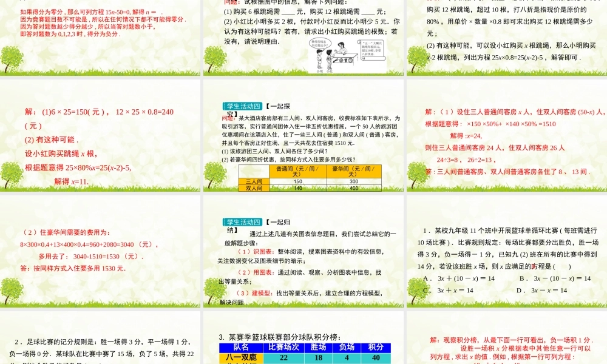The image size is (607, 364).
Task: Open the jump rope question slide with cartoon
Action: [x=303, y=38]
